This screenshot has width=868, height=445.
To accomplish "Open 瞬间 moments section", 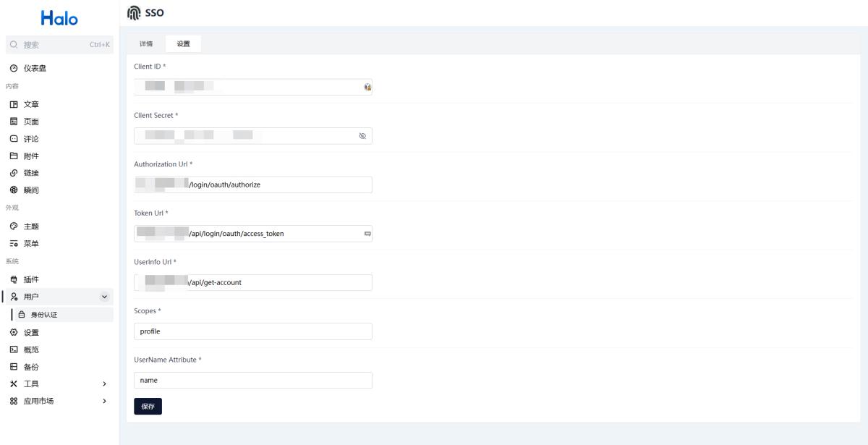I will 31,191.
